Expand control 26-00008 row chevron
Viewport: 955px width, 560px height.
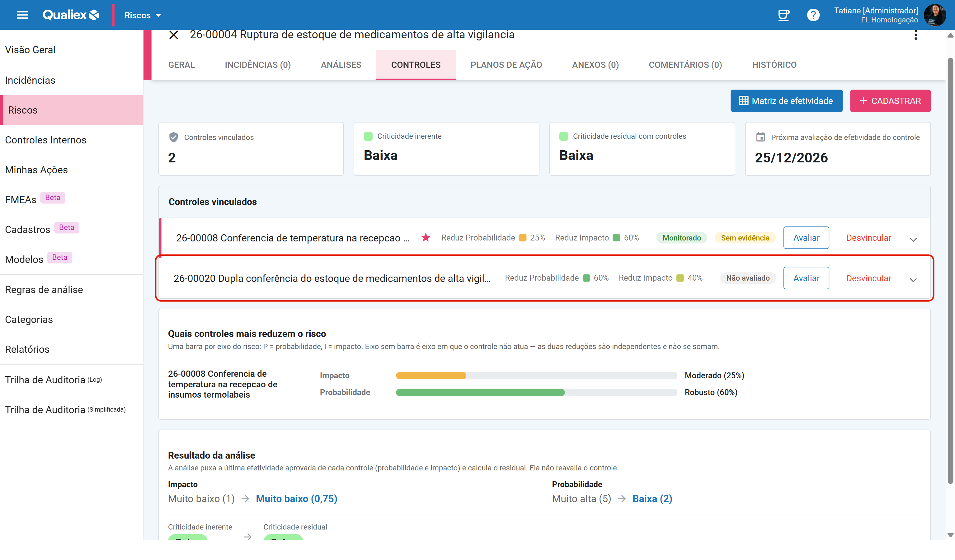tap(913, 240)
